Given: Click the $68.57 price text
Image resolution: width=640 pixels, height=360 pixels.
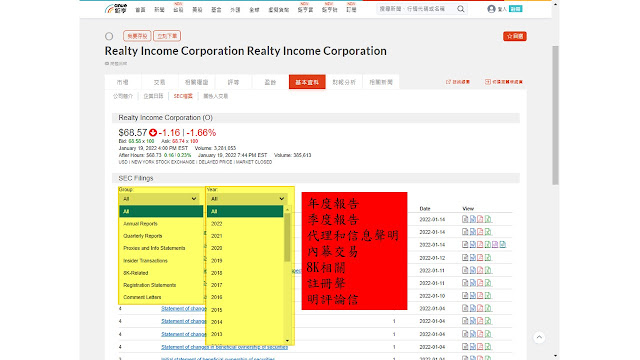Looking at the screenshot, I should pos(133,133).
